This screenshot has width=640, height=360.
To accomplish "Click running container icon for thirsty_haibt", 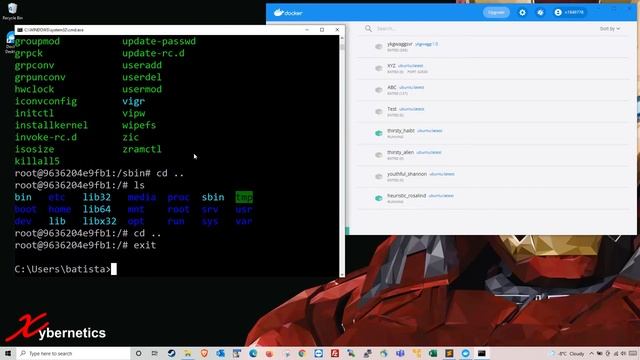I will pyautogui.click(x=379, y=133).
